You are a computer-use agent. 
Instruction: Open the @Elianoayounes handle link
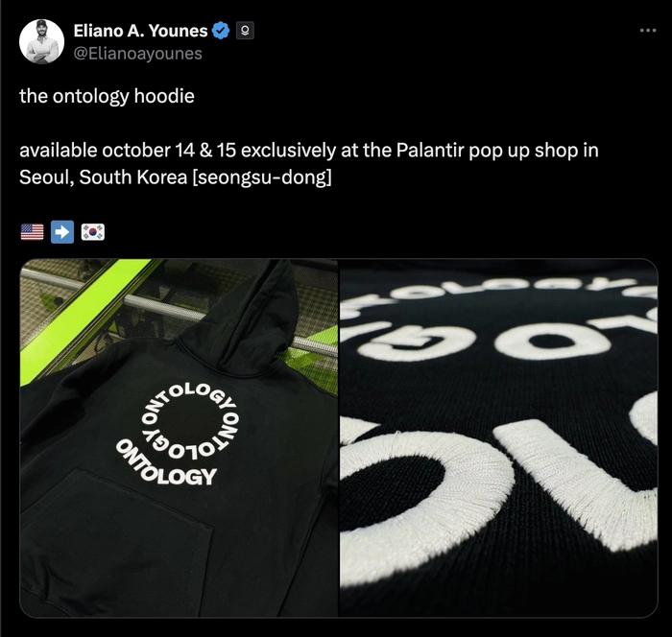point(138,54)
